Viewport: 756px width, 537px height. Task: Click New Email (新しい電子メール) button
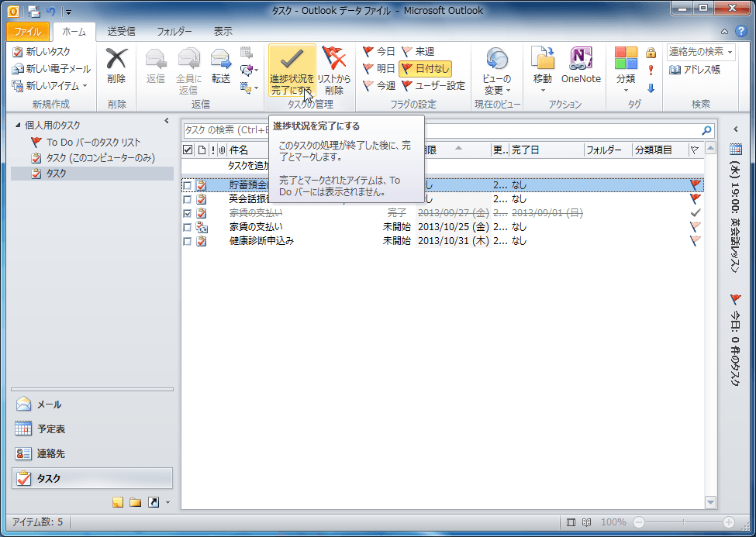pos(51,68)
